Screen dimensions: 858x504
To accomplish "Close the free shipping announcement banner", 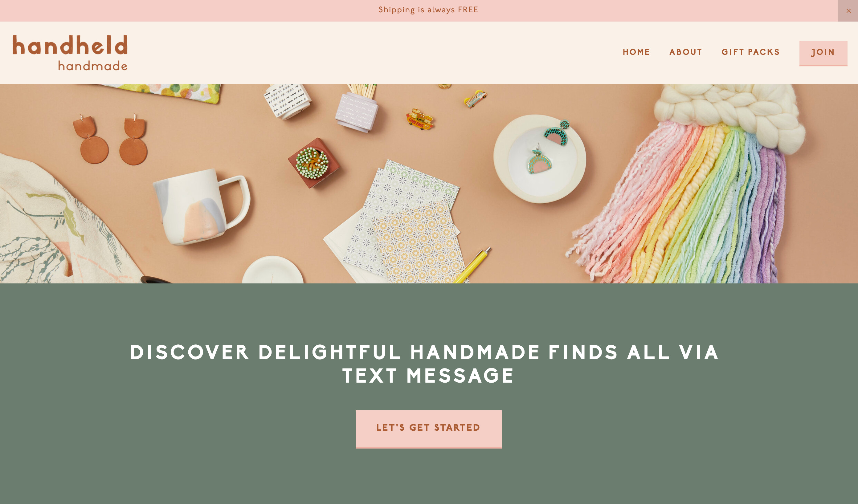I will (x=848, y=10).
